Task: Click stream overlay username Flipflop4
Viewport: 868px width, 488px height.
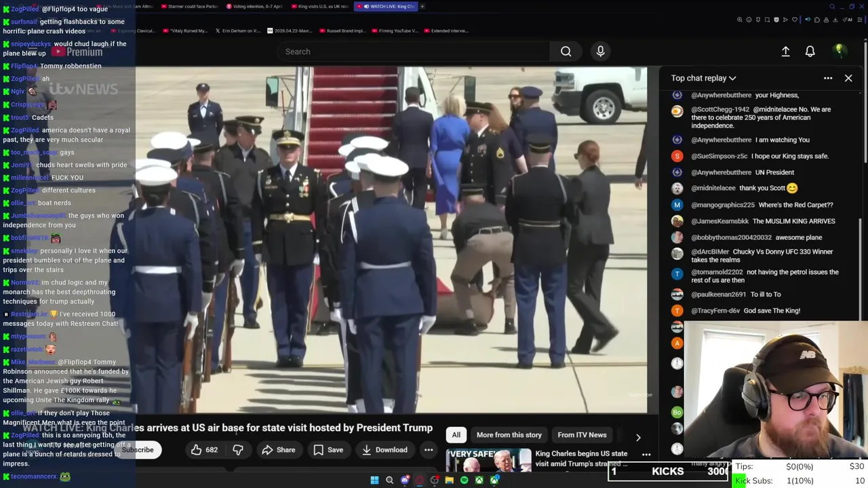Action: (24, 66)
